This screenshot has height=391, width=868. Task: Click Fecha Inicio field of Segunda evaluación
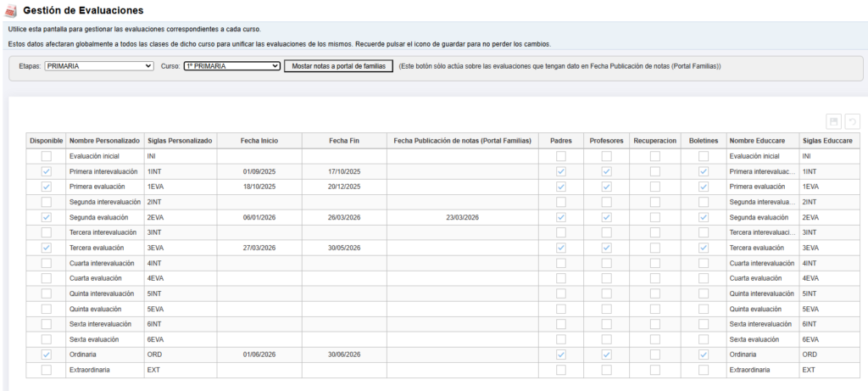[x=259, y=217]
